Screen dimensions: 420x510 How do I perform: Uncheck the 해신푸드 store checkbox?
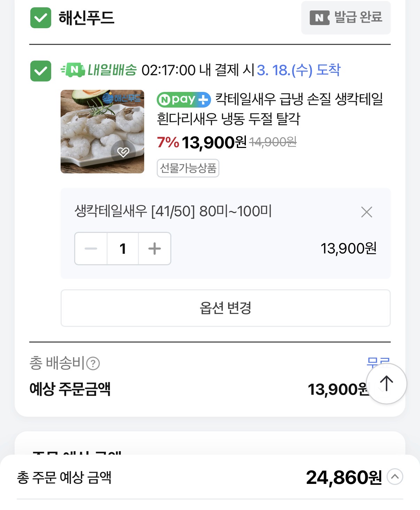click(41, 18)
